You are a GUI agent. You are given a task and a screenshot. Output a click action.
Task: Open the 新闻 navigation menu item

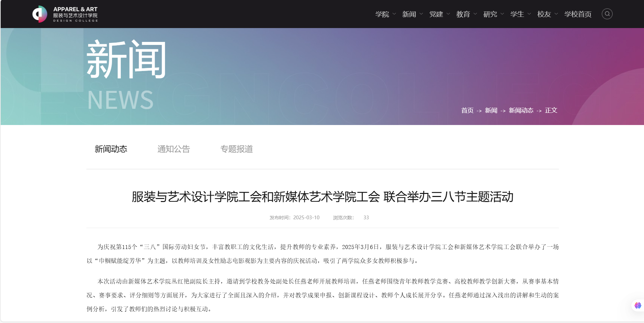[409, 14]
